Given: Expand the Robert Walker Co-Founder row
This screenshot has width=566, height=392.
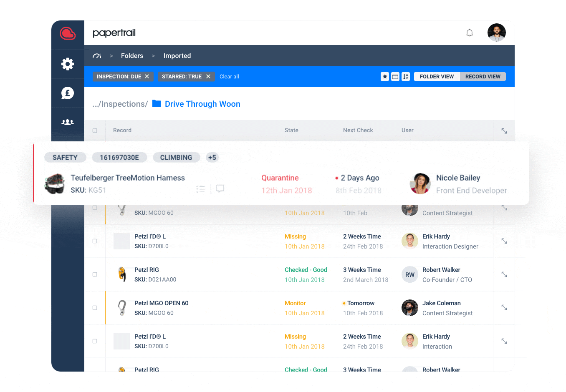Looking at the screenshot, I should [x=504, y=274].
